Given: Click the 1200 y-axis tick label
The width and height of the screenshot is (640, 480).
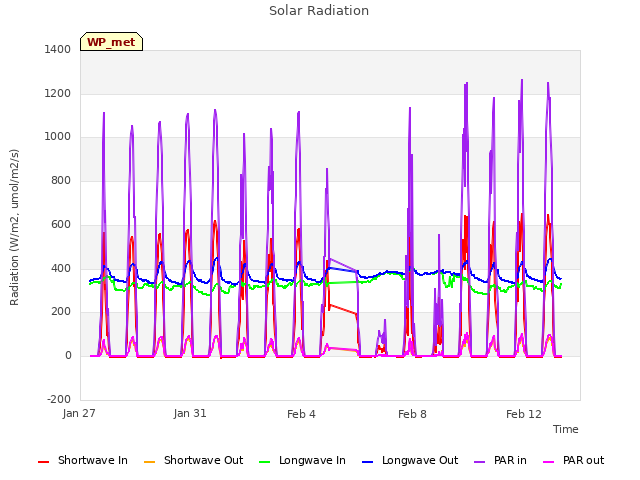Looking at the screenshot, I should [58, 93].
